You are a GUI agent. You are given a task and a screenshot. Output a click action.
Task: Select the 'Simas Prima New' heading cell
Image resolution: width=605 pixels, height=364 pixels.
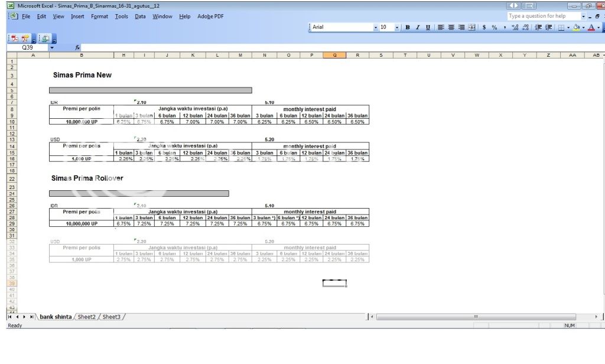[x=82, y=75]
